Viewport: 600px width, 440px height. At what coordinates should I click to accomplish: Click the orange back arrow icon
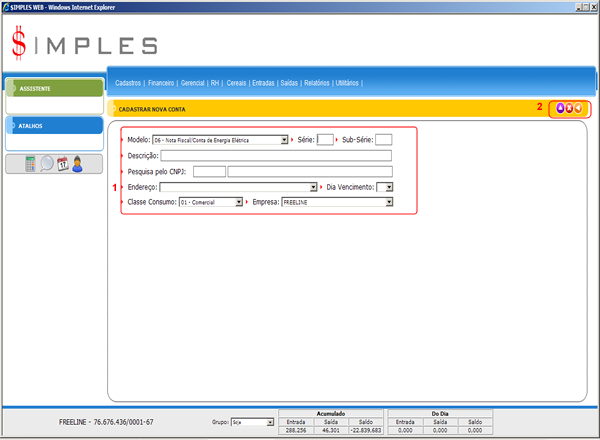[x=578, y=108]
